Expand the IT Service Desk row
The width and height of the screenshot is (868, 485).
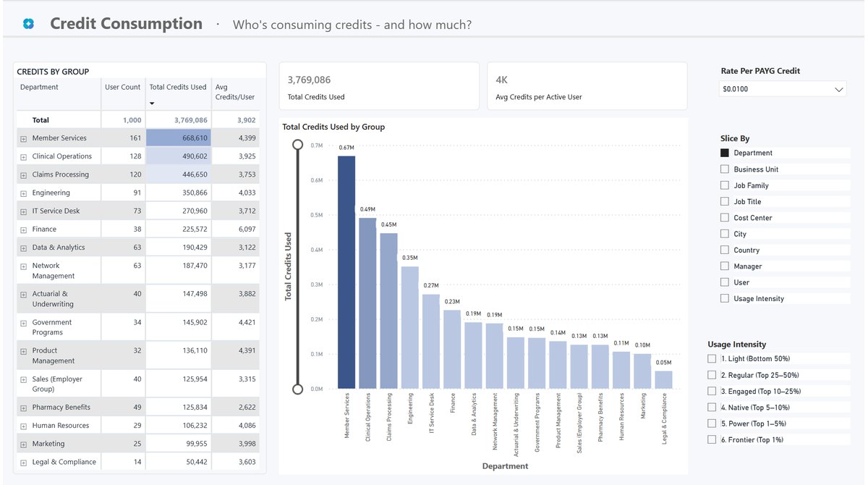[23, 211]
